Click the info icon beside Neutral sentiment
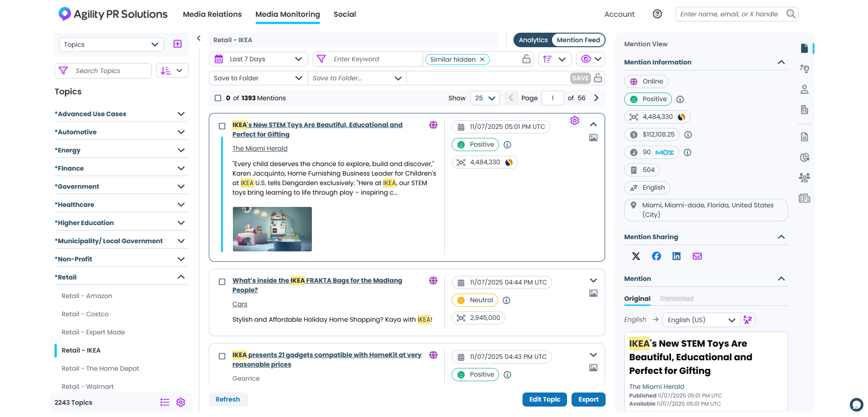868x417 pixels. [507, 300]
